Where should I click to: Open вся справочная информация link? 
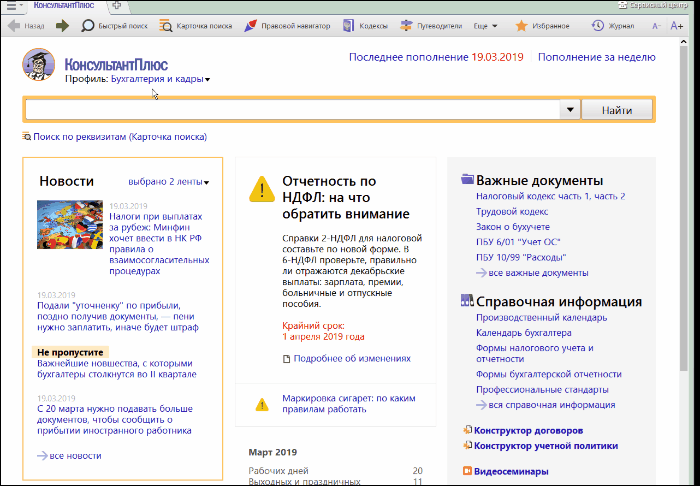pyautogui.click(x=552, y=405)
